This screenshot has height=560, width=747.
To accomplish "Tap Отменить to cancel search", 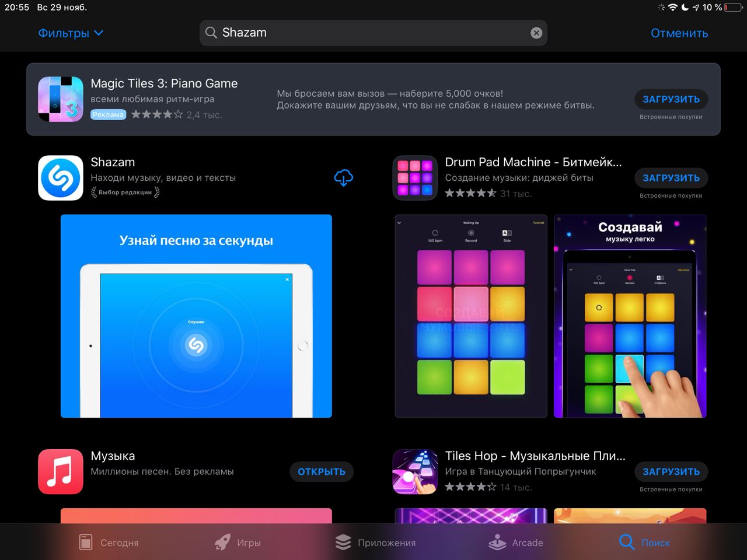I will (679, 33).
